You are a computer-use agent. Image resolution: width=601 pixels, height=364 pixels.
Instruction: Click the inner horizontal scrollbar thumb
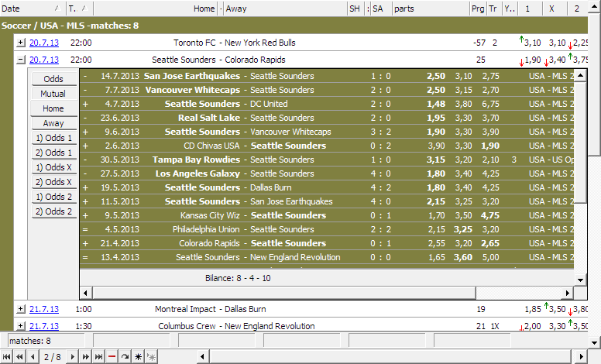(x=283, y=293)
